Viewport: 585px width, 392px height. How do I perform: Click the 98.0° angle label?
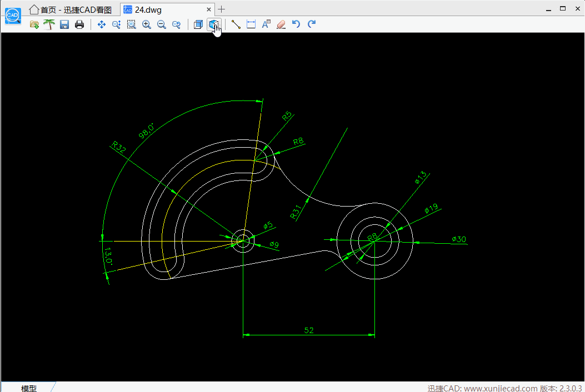(x=146, y=131)
